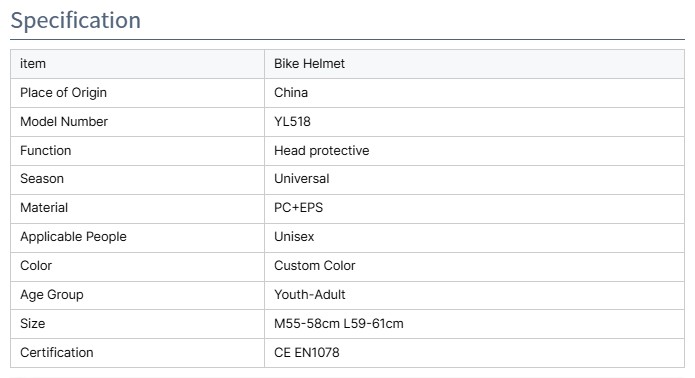Click the 'Custom Color' value
Viewport: 695px width, 378px height.
point(315,265)
